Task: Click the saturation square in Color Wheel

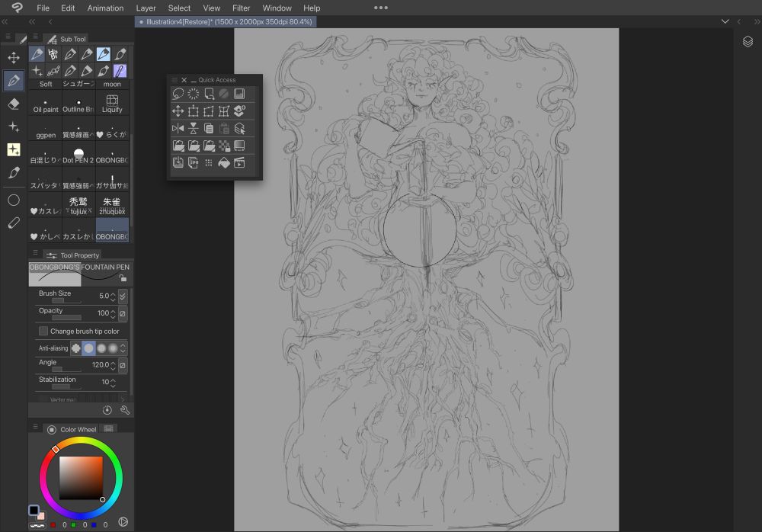Action: [82, 478]
